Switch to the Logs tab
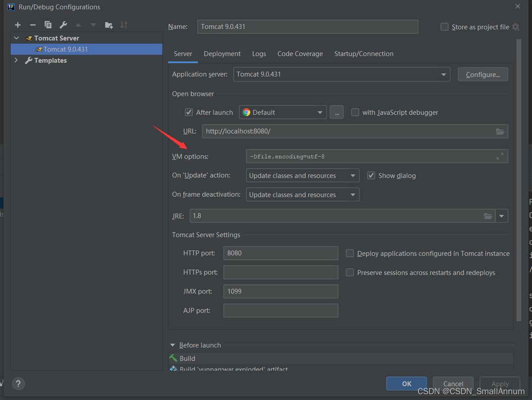Image resolution: width=532 pixels, height=400 pixels. pos(259,53)
